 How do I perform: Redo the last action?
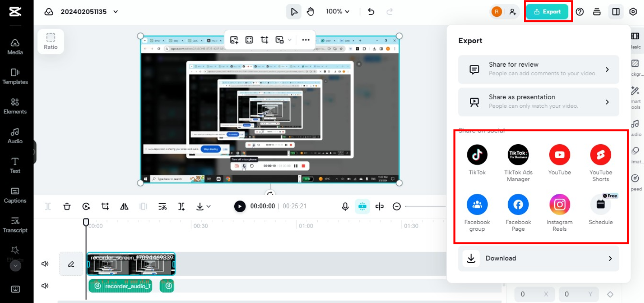click(389, 12)
